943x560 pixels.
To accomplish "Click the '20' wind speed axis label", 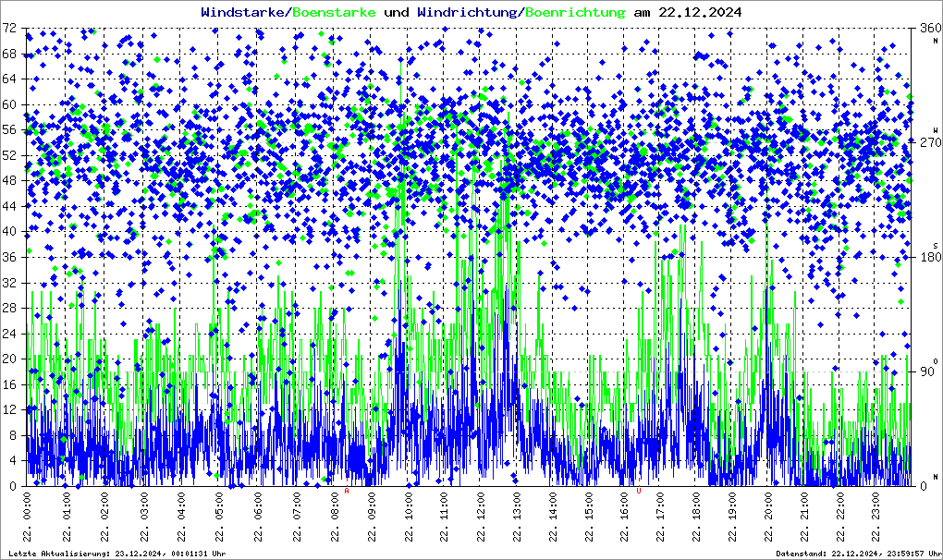I will point(9,359).
